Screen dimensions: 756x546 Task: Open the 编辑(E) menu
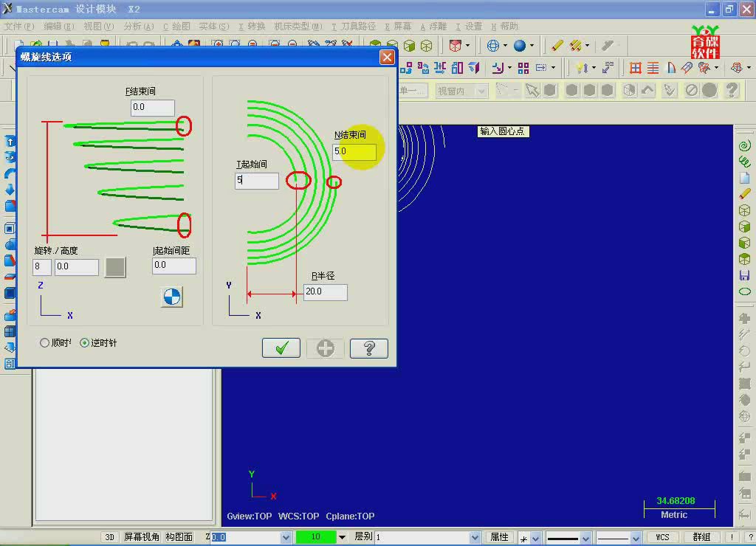coord(59,27)
